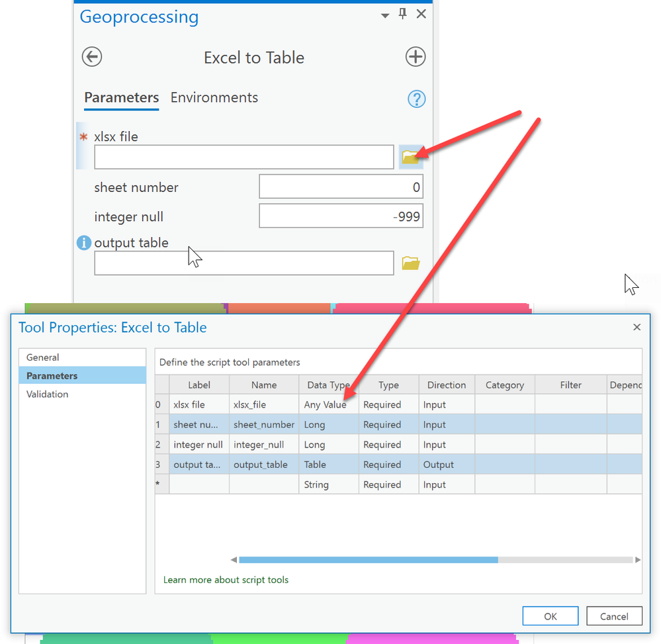Browse for the output table with the folder icon
Image resolution: width=661 pixels, height=644 pixels.
click(x=411, y=263)
